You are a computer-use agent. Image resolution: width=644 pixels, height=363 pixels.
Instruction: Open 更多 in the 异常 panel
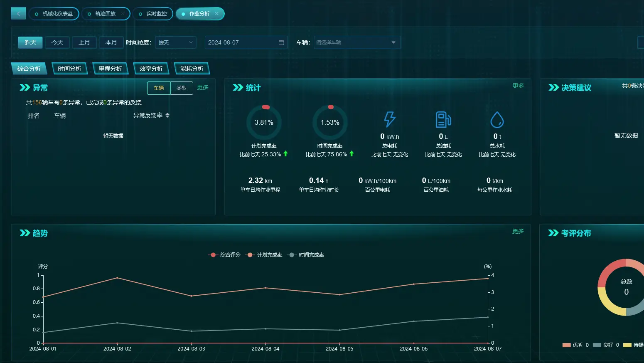point(203,87)
